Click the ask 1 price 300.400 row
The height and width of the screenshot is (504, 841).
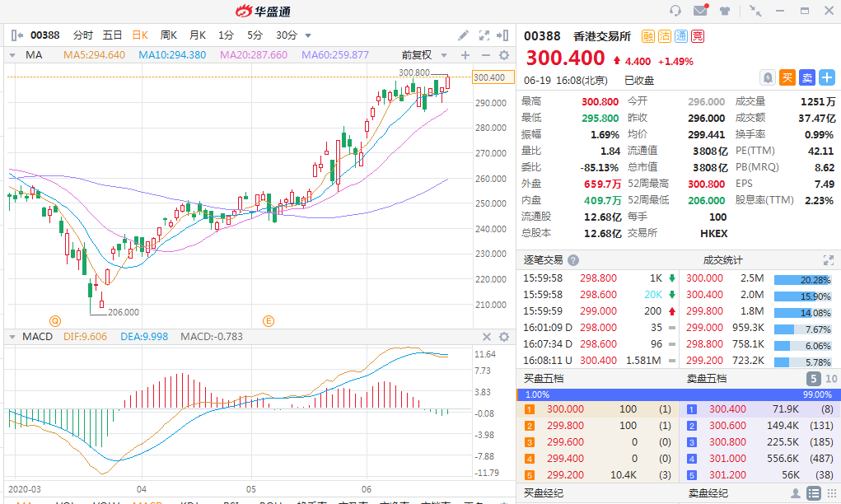(x=759, y=409)
